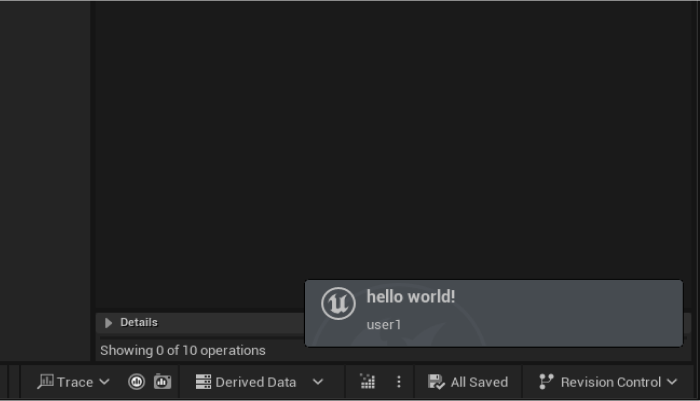Expand the Revision Control chevron
700x401 pixels.
[672, 382]
